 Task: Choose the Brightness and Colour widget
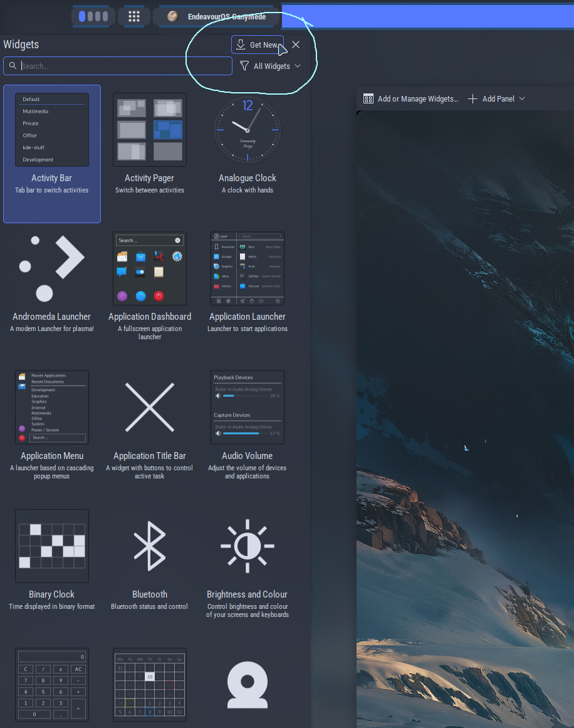pos(248,546)
